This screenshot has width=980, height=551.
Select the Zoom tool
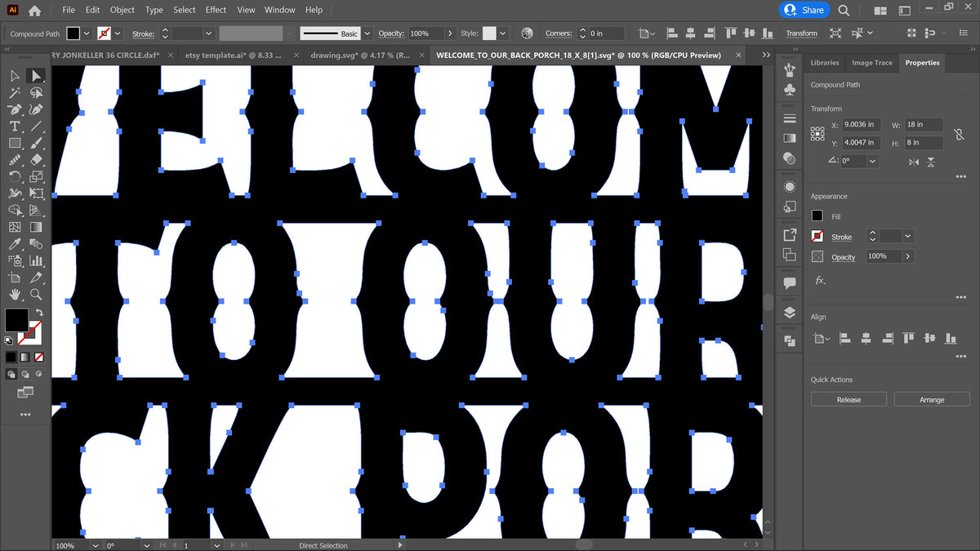[x=36, y=294]
